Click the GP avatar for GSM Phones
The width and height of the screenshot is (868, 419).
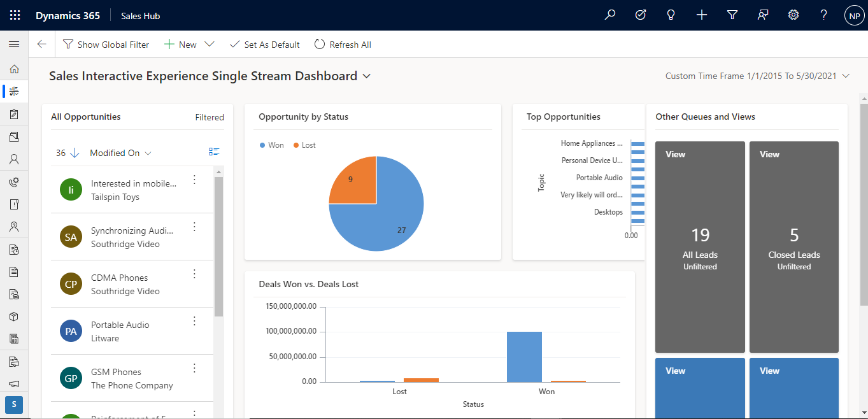pyautogui.click(x=71, y=378)
